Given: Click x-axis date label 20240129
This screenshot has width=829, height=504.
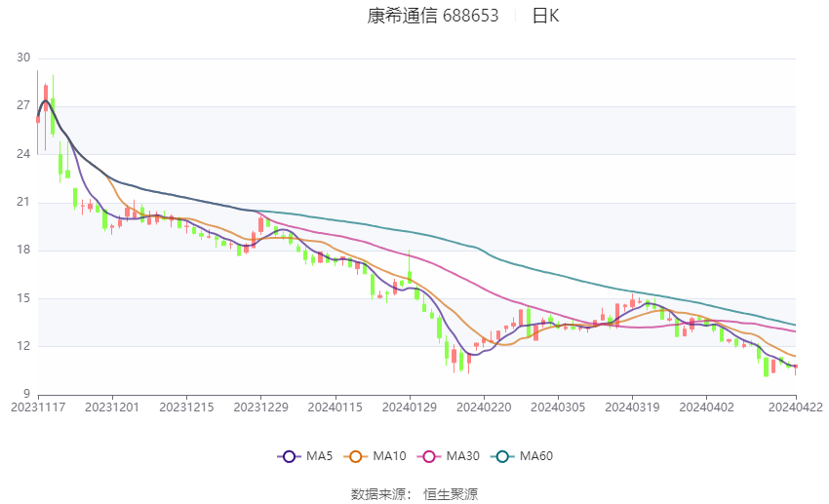Looking at the screenshot, I should (x=410, y=407).
